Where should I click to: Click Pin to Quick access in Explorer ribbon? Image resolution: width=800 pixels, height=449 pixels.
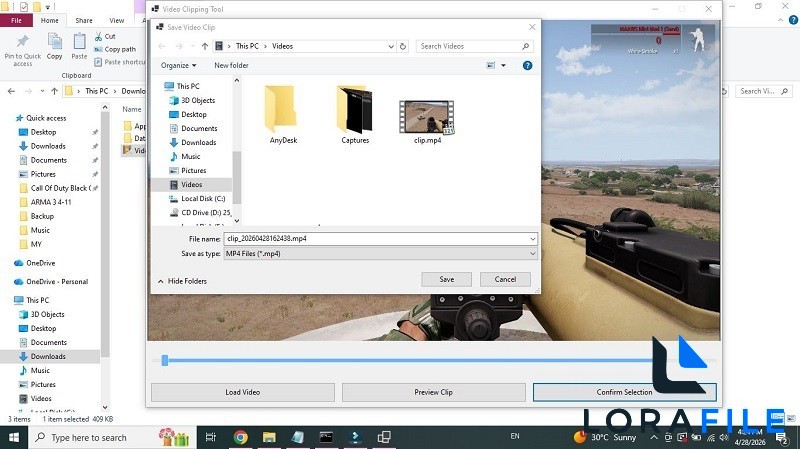[22, 50]
